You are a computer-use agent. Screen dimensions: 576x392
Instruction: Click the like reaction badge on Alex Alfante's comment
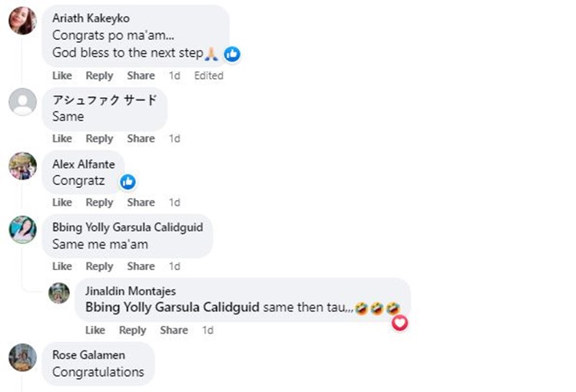(127, 182)
